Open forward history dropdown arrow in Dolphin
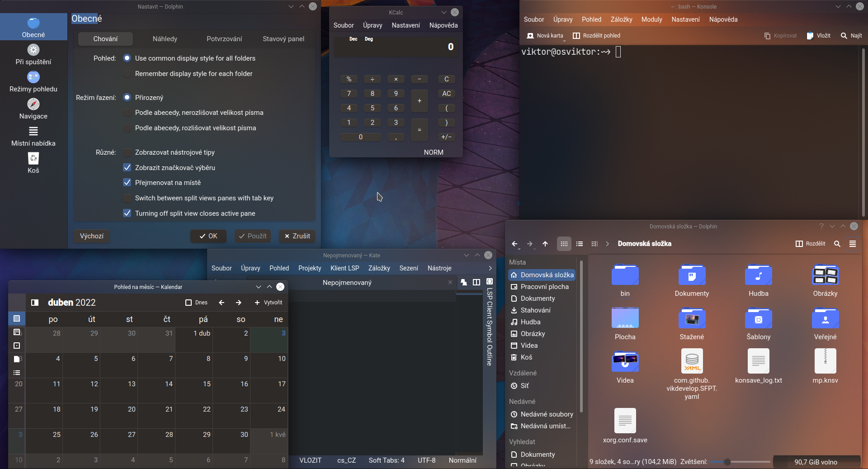 (x=534, y=249)
